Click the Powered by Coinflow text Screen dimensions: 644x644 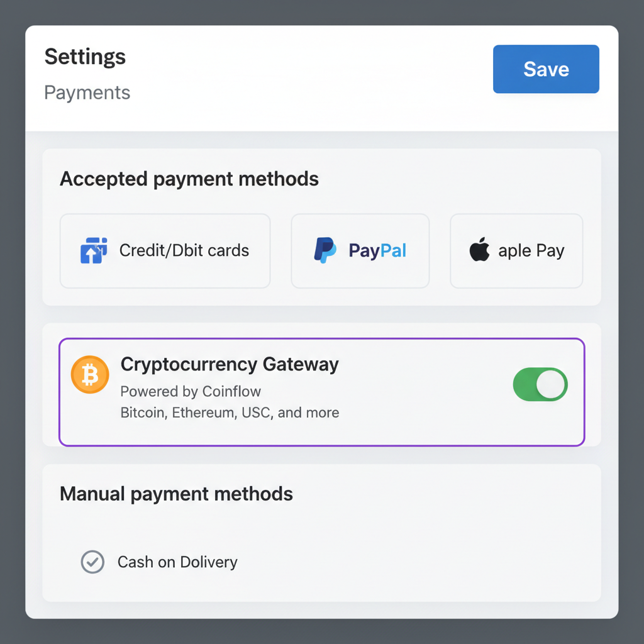[190, 391]
